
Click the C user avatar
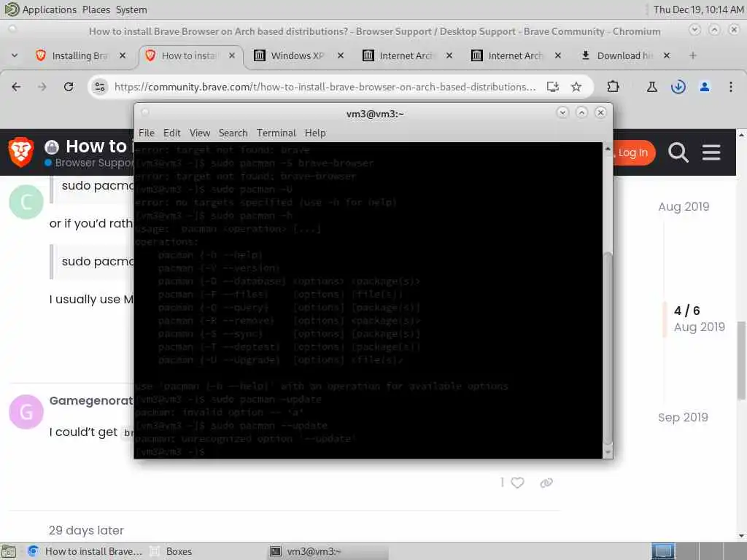[x=26, y=202]
